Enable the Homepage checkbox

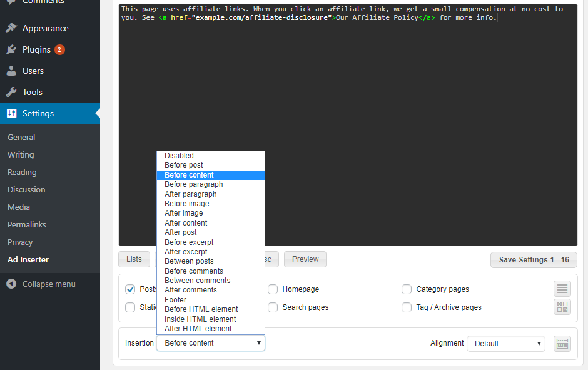(x=273, y=289)
